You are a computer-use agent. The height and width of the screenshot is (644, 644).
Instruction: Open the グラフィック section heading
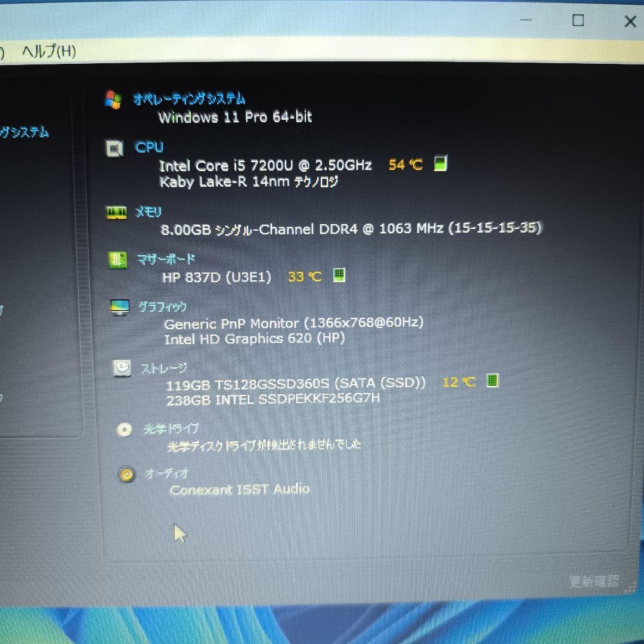click(x=163, y=307)
